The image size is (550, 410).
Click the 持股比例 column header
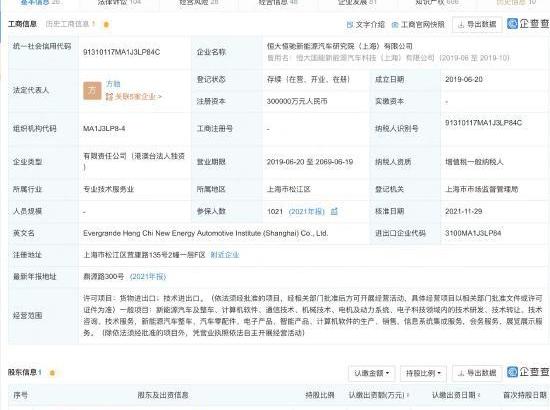[320, 395]
